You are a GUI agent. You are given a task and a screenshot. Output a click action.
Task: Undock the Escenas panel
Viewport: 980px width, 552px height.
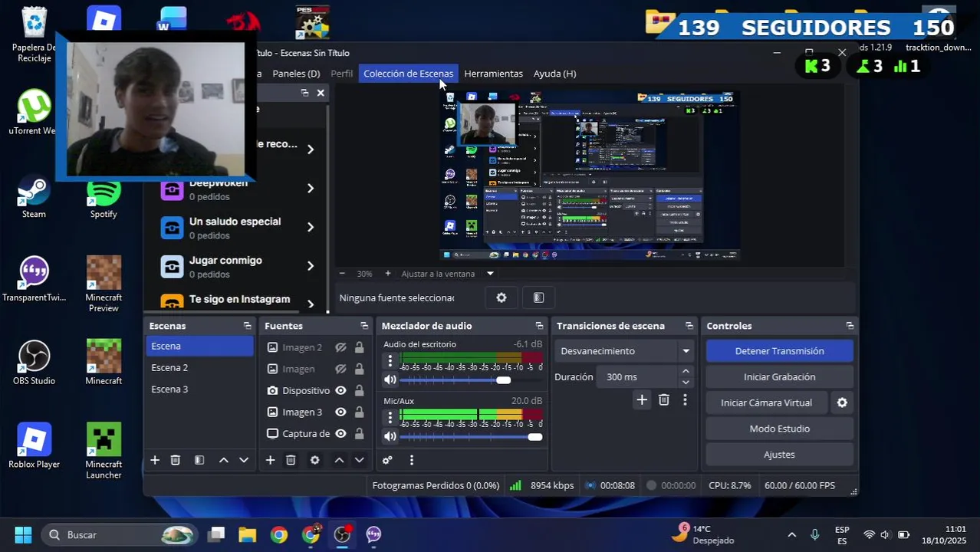pyautogui.click(x=247, y=326)
